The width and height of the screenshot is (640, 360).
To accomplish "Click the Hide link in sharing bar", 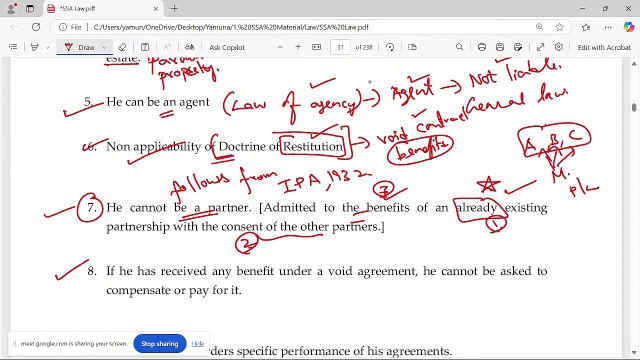I will point(198,344).
